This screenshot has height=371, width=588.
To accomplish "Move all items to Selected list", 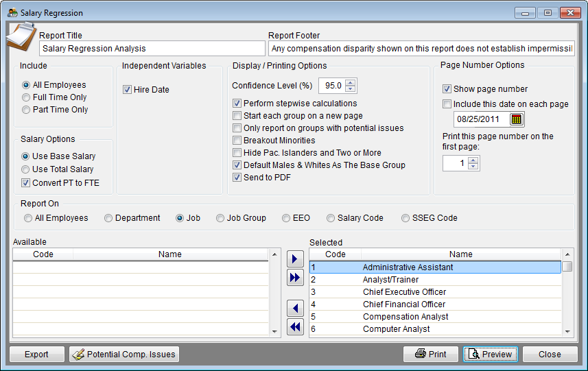I will click(x=295, y=278).
